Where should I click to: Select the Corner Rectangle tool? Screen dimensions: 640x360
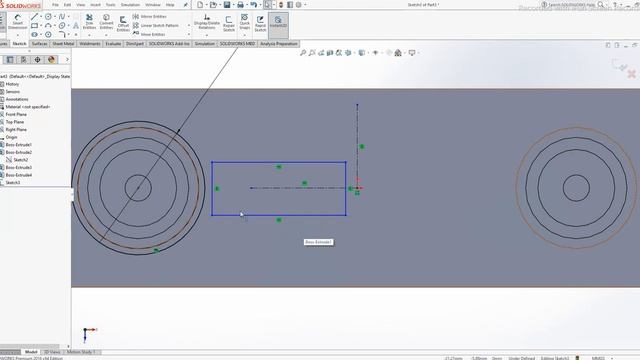tap(34, 25)
